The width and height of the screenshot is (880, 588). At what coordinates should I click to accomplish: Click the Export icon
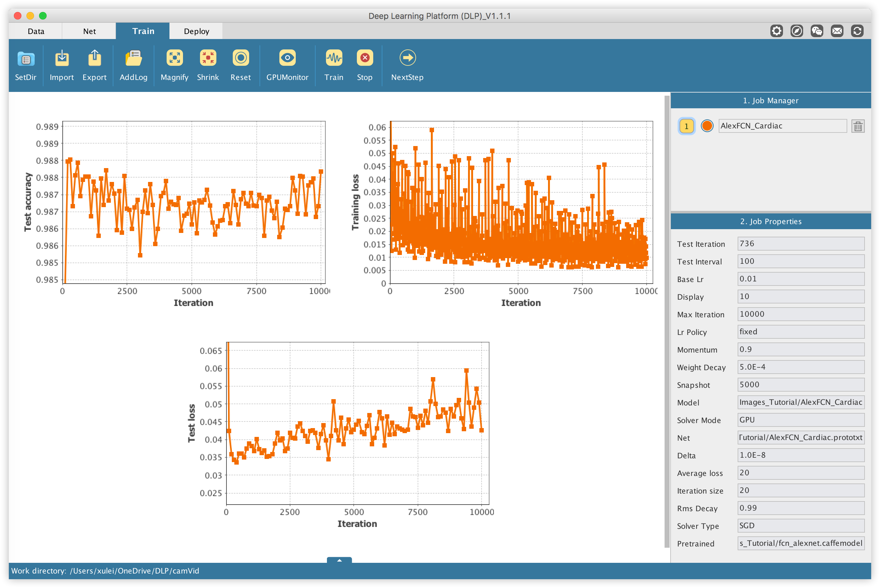(x=94, y=59)
